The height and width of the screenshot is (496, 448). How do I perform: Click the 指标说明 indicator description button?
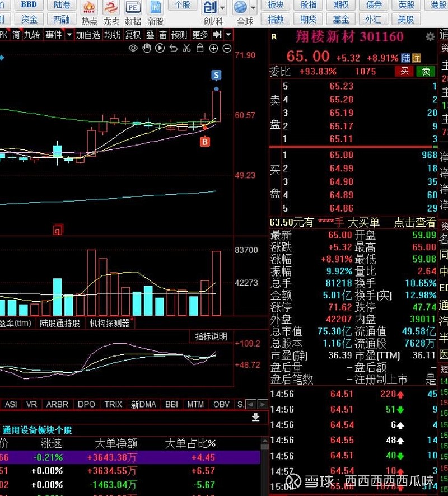[x=211, y=336]
